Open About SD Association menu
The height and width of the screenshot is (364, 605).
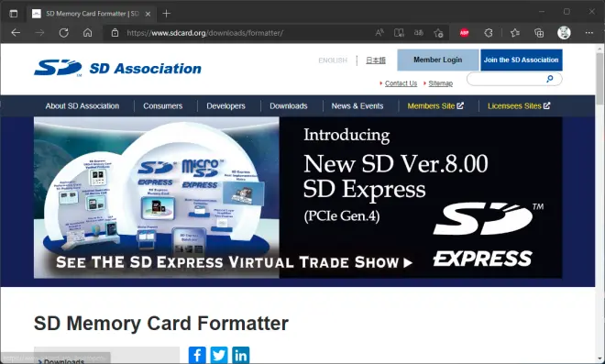(82, 105)
